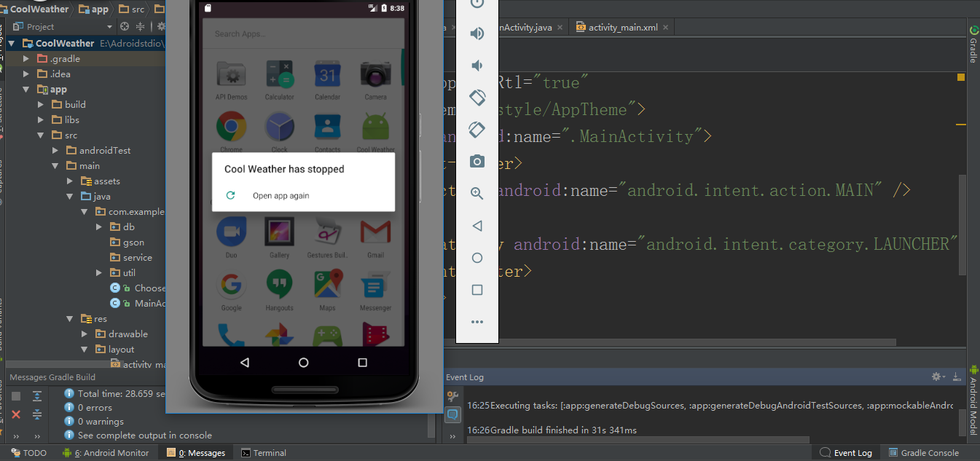This screenshot has height=461, width=980.
Task: Expand drawable folder node
Action: pyautogui.click(x=85, y=334)
